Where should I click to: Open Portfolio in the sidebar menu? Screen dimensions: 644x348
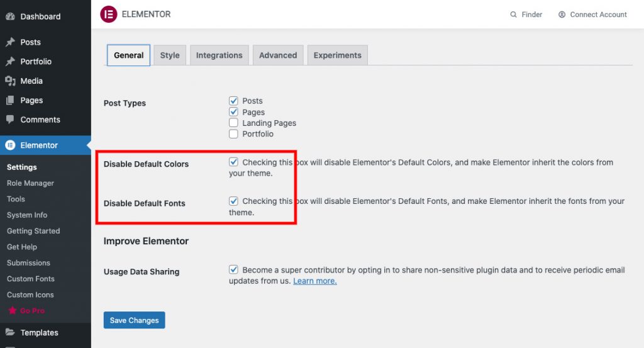click(x=36, y=62)
